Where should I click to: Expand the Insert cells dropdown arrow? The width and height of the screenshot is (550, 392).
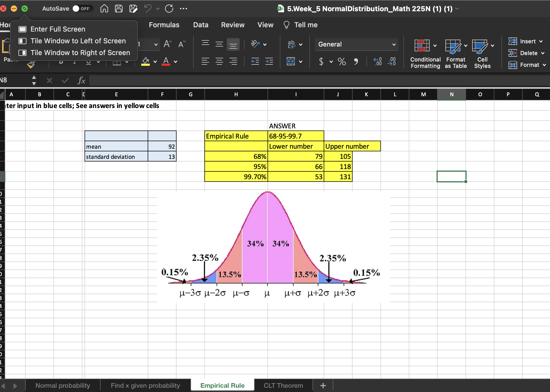pos(541,41)
